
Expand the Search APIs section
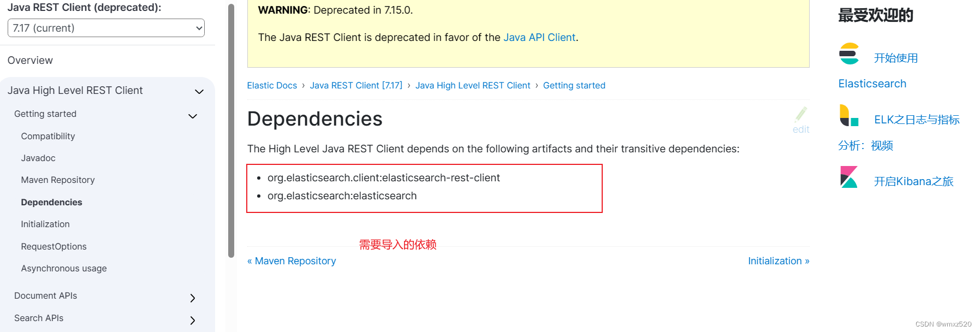pos(192,320)
